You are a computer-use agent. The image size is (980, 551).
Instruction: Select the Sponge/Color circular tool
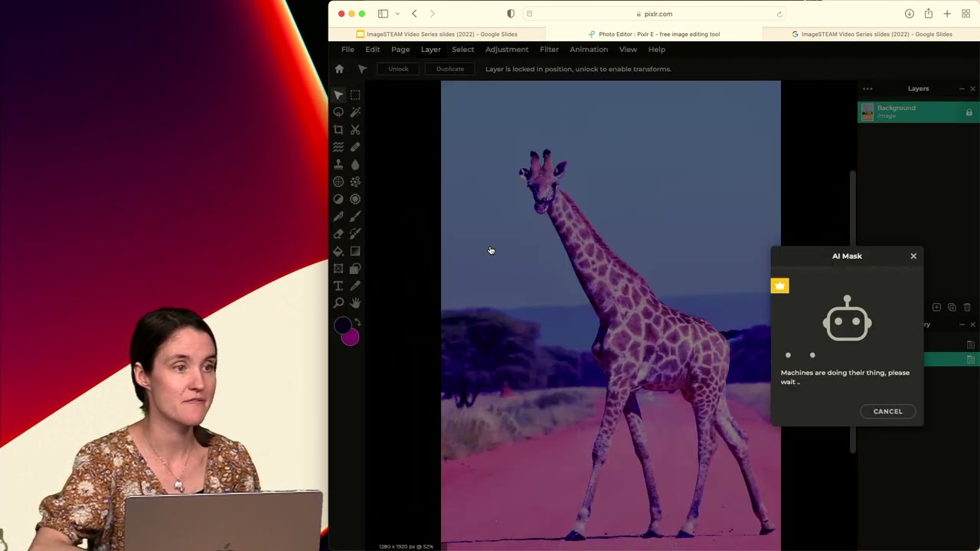click(x=355, y=199)
